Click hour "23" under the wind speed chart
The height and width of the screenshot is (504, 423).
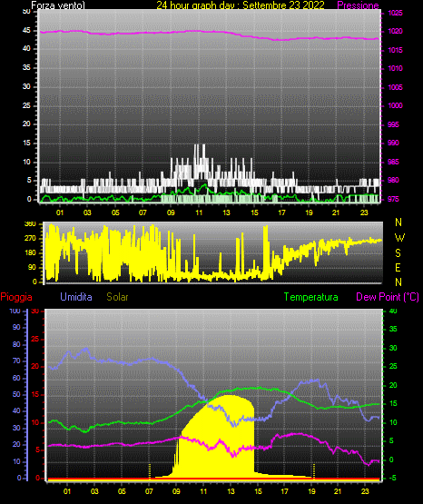pos(364,212)
